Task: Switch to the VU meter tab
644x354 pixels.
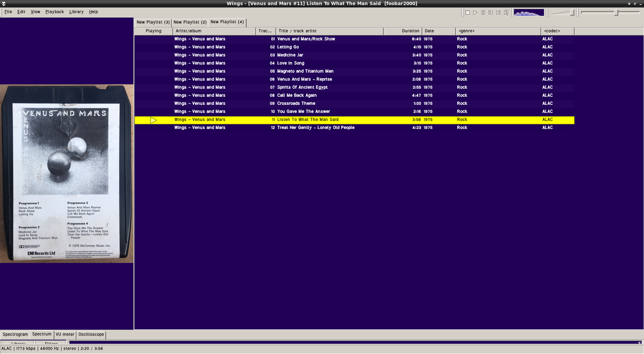Action: click(65, 334)
